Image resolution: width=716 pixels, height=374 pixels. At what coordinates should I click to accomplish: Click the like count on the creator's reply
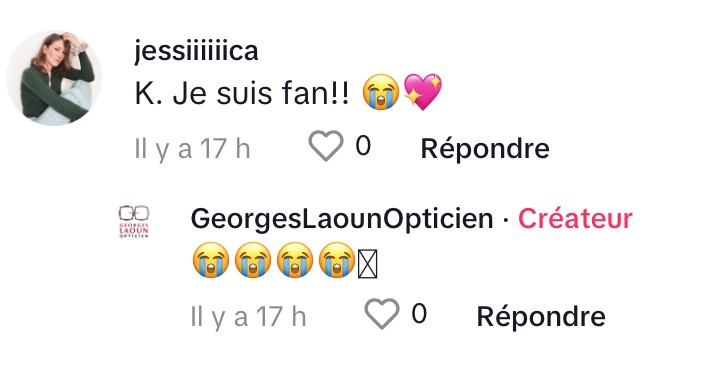point(419,314)
